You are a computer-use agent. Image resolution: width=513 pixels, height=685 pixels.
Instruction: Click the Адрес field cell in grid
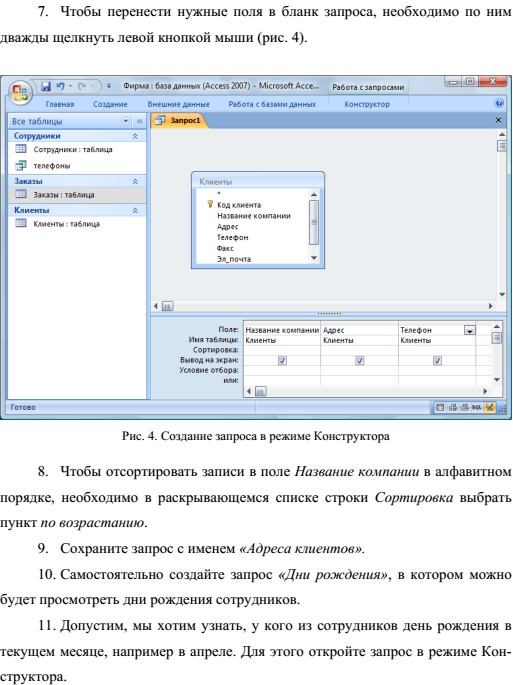[359, 330]
